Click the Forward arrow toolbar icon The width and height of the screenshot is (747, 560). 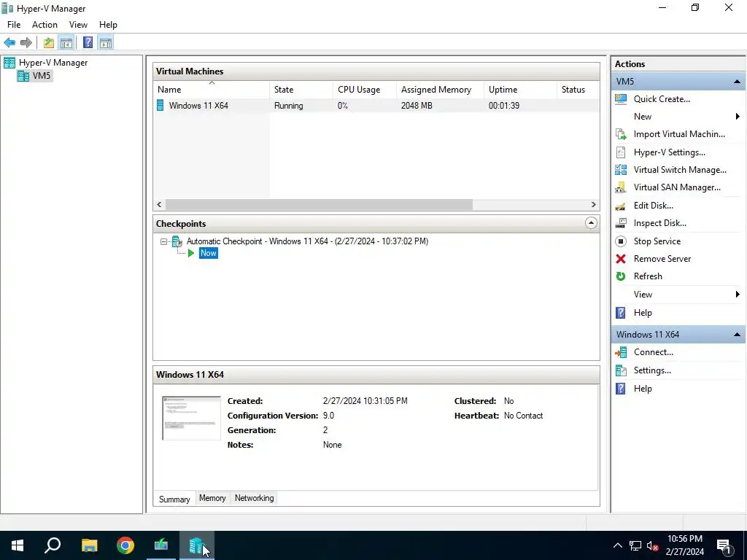coord(26,43)
